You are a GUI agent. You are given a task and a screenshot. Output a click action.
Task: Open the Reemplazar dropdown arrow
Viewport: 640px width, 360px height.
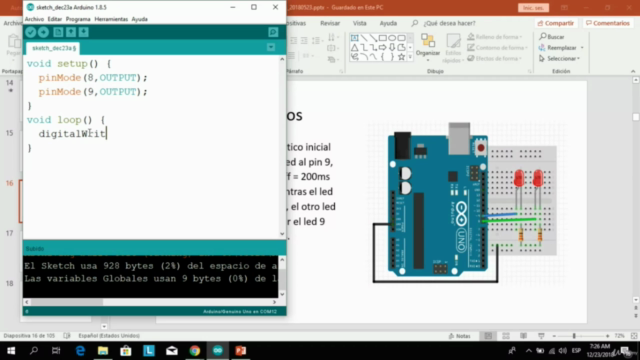click(x=582, y=48)
